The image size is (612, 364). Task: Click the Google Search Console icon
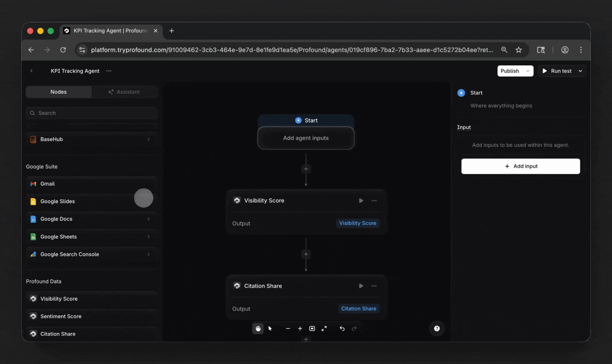[x=33, y=254]
